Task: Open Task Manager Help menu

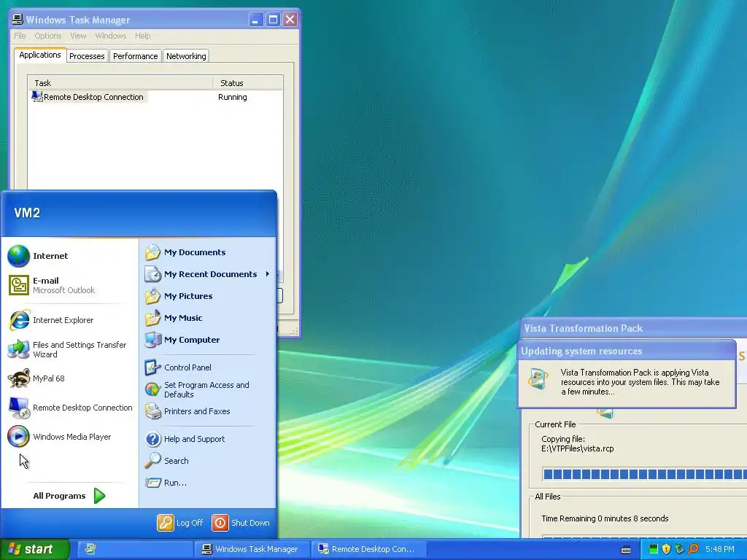Action: pos(142,36)
